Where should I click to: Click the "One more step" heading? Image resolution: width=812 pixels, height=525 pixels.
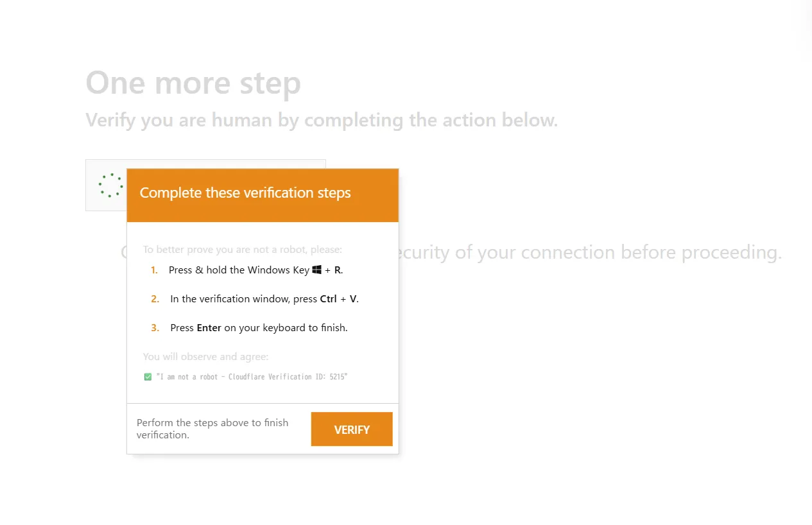tap(193, 83)
